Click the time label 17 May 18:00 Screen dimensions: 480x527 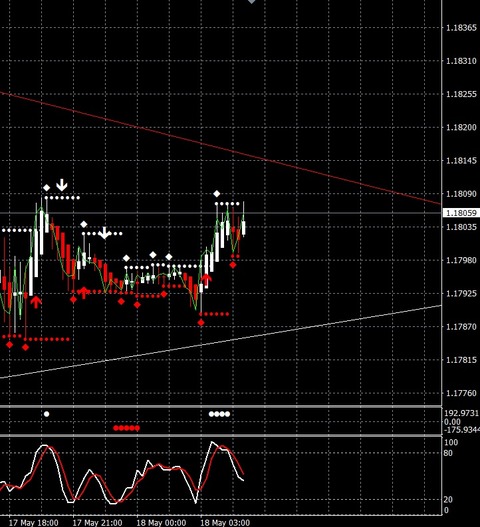pyautogui.click(x=33, y=523)
